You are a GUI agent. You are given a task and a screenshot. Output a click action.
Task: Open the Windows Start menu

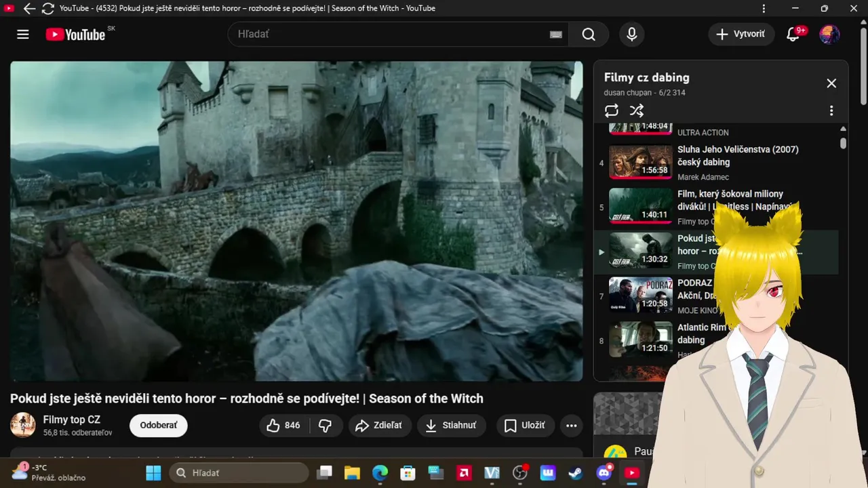coord(154,472)
